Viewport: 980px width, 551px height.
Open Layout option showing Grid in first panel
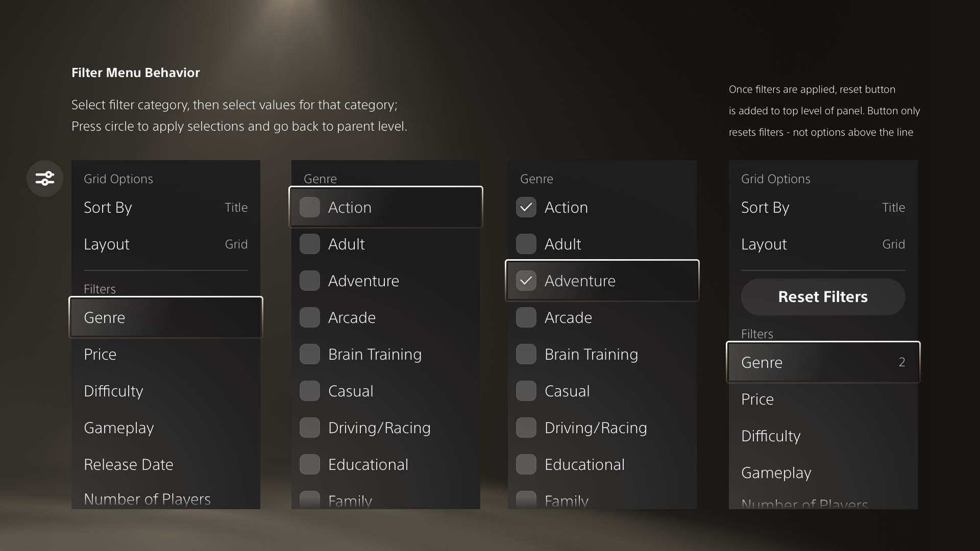[165, 244]
